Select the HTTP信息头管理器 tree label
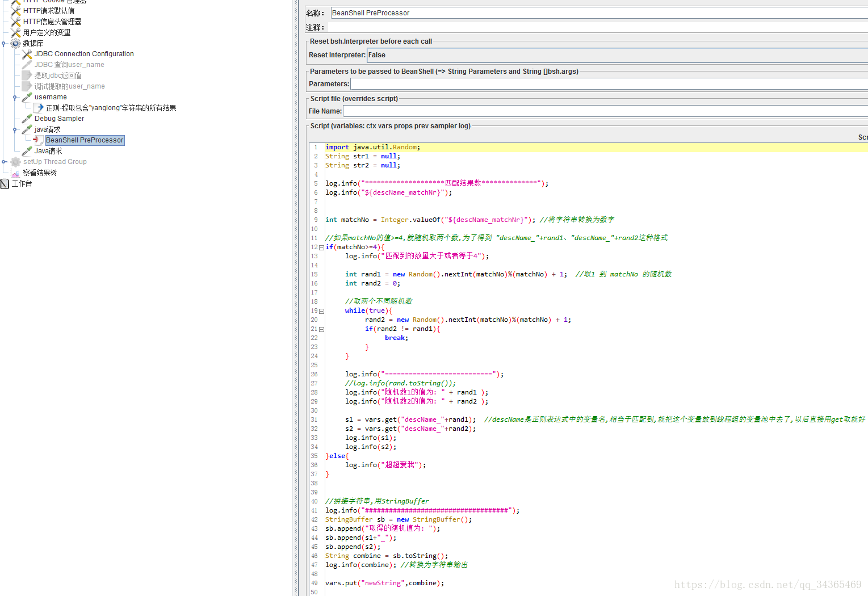Image resolution: width=868 pixels, height=596 pixels. 52,22
